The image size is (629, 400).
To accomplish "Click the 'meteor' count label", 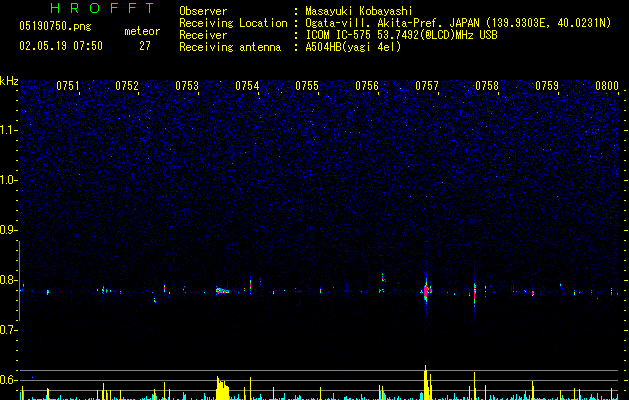I will (142, 31).
